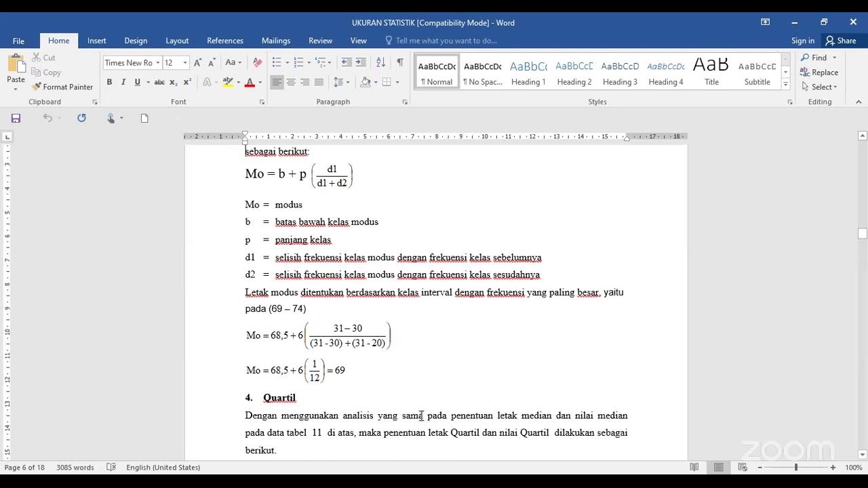Save the document from Quick Access
868x488 pixels.
[16, 118]
